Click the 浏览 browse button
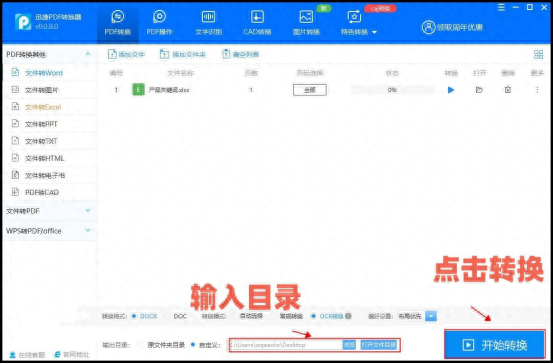The height and width of the screenshot is (364, 553). coord(350,345)
